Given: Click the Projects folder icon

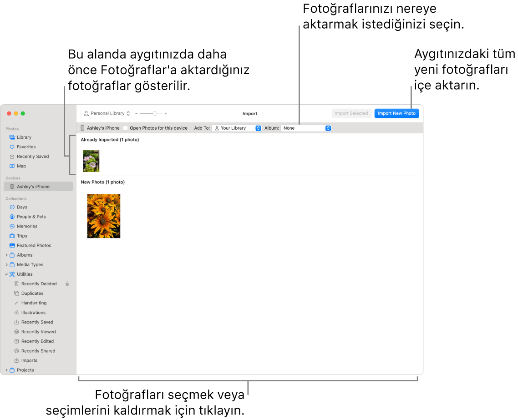Looking at the screenshot, I should click(12, 370).
